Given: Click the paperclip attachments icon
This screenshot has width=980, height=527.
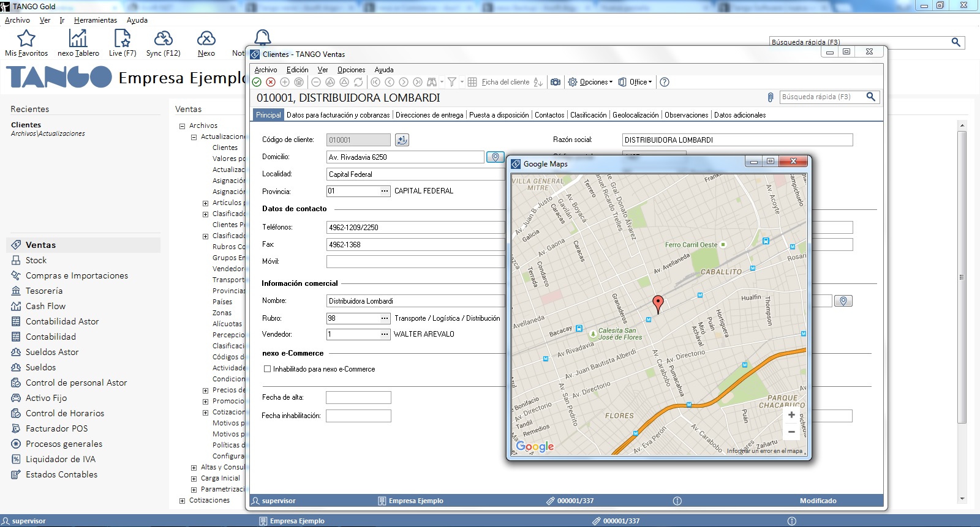Looking at the screenshot, I should [x=771, y=97].
